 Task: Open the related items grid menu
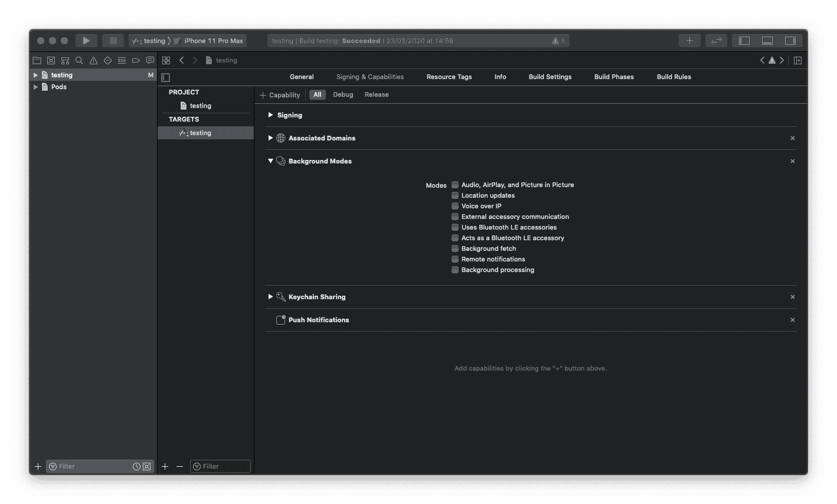pyautogui.click(x=166, y=60)
